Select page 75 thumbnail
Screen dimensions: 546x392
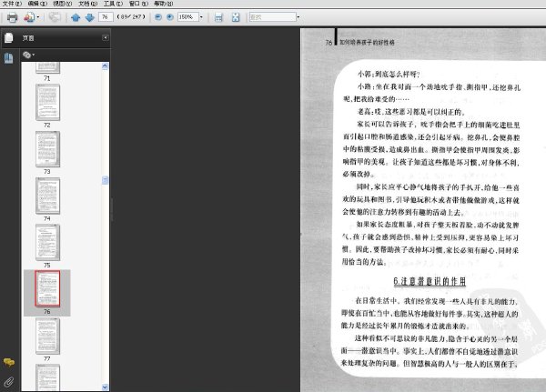[47, 242]
